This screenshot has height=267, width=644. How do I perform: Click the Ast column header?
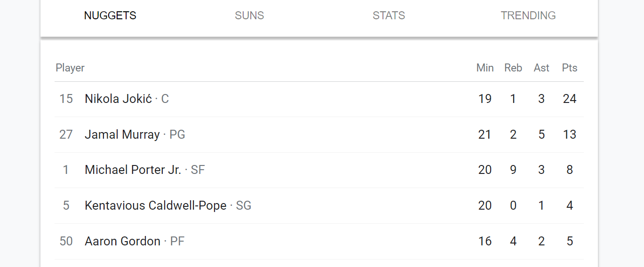(541, 68)
